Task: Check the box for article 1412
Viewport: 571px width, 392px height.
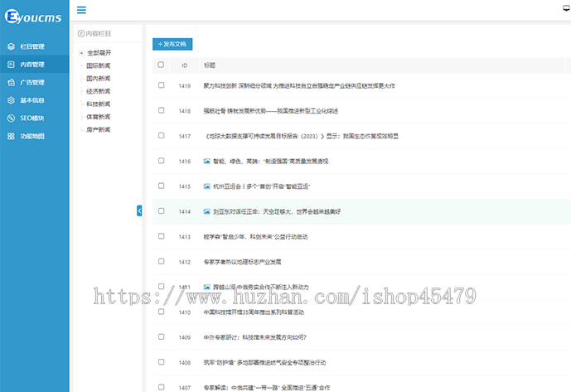Action: (x=162, y=261)
